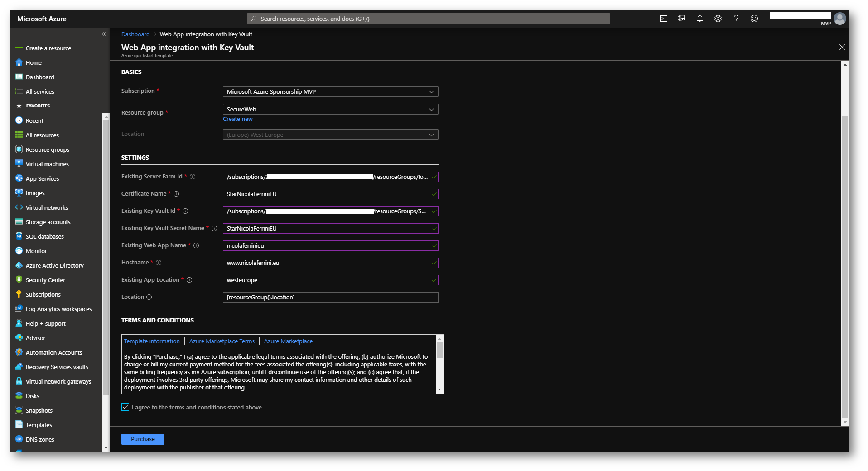Open the help question mark icon

click(736, 19)
